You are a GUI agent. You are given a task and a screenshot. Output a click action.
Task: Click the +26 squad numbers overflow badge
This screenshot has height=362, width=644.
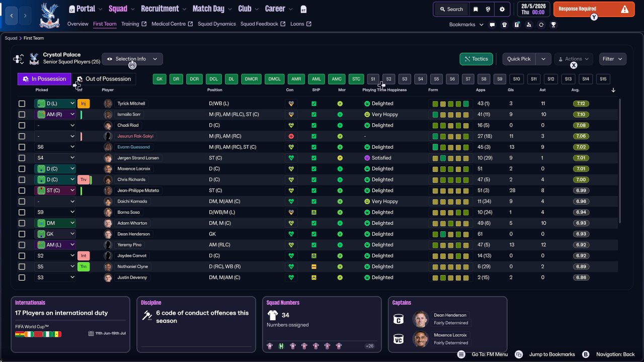[370, 346]
